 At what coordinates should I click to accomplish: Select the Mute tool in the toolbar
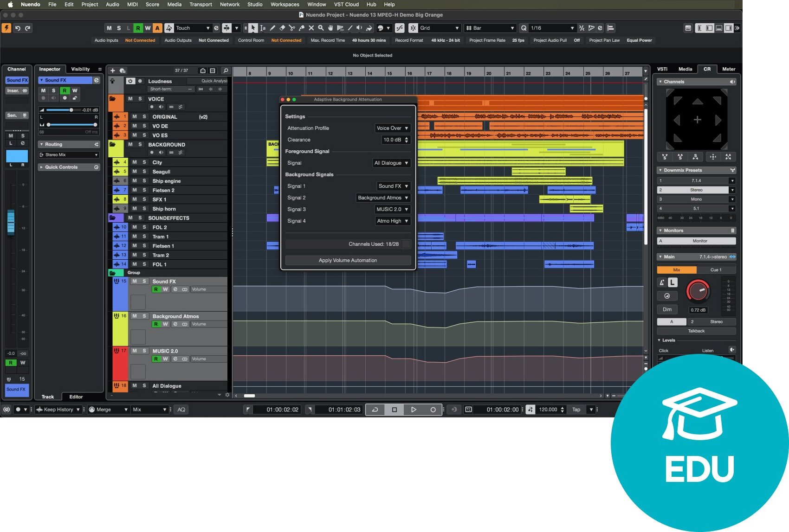311,28
